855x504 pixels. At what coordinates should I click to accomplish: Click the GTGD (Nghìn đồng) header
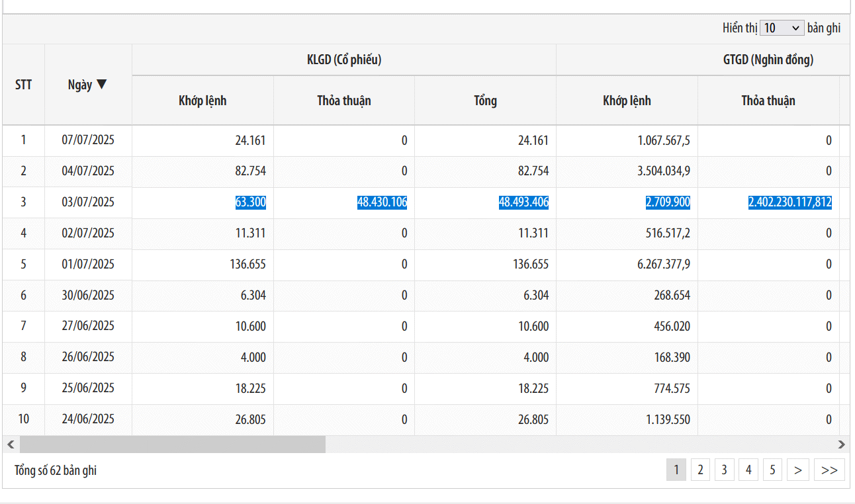(768, 60)
